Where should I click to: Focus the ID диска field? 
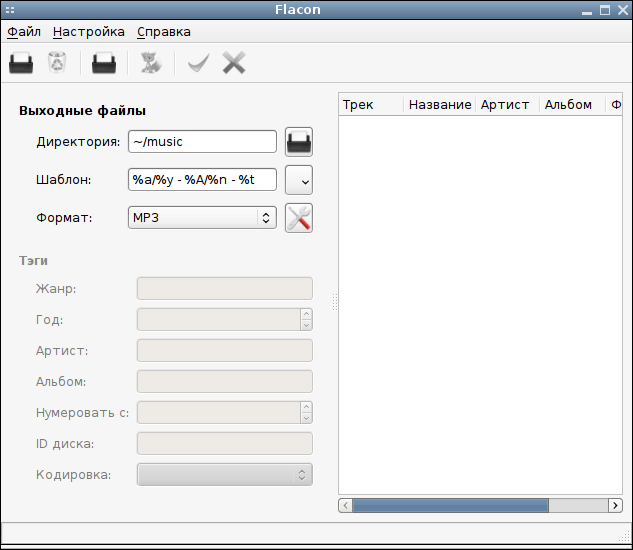click(224, 443)
